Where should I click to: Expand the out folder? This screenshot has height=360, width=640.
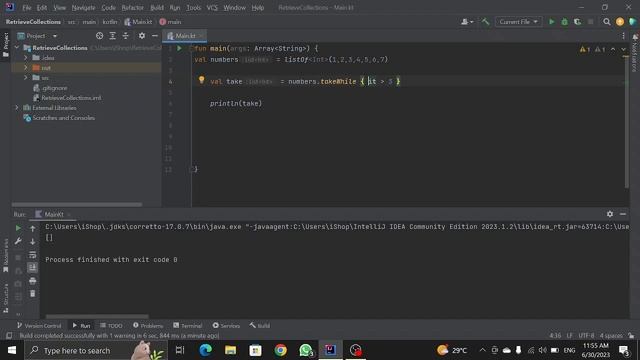pyautogui.click(x=26, y=68)
